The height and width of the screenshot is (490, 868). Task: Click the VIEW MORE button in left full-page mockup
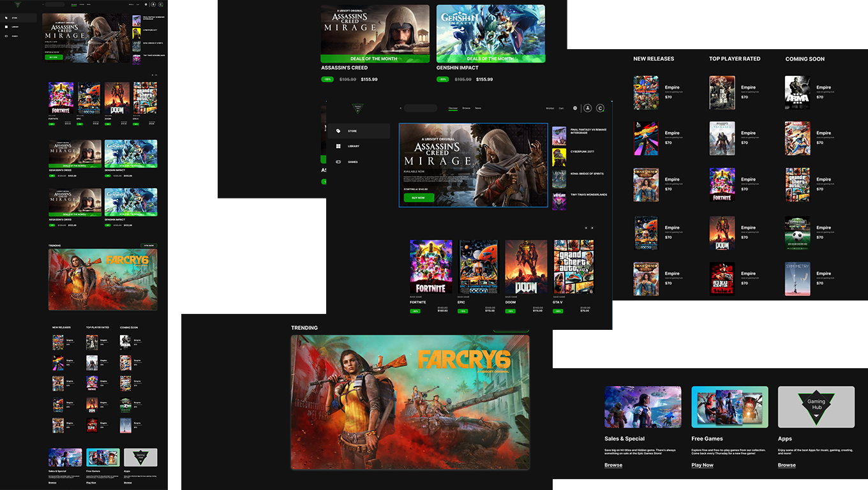[149, 246]
